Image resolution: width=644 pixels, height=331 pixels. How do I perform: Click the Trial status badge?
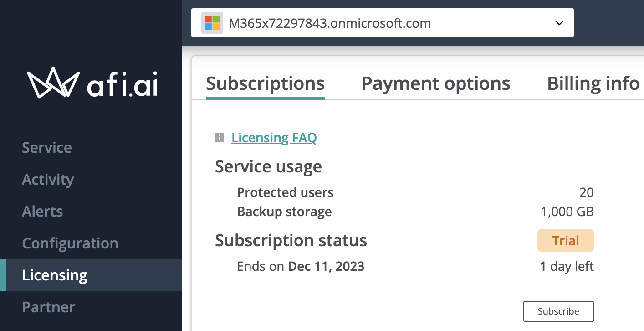[566, 240]
